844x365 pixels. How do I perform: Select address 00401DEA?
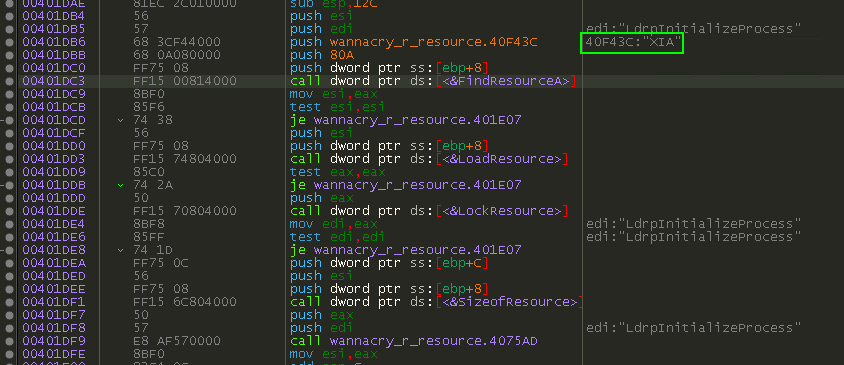point(54,263)
